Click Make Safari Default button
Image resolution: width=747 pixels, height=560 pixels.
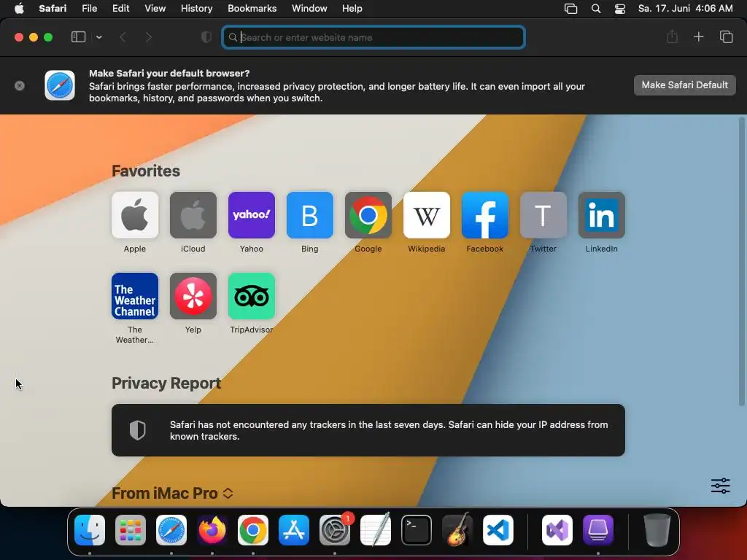tap(684, 85)
